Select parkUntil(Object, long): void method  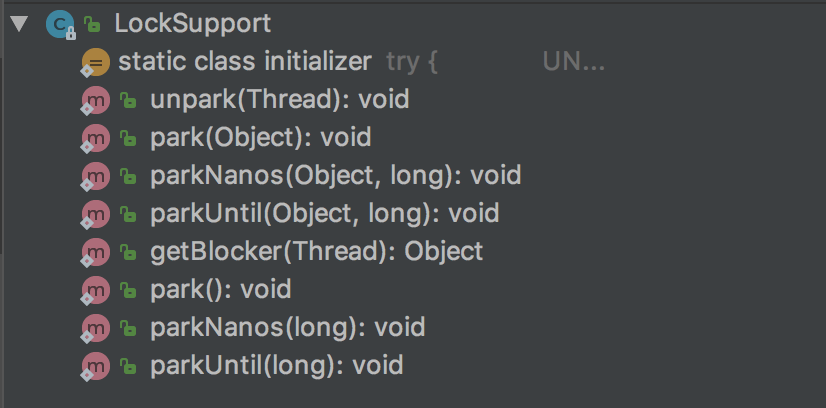[324, 214]
